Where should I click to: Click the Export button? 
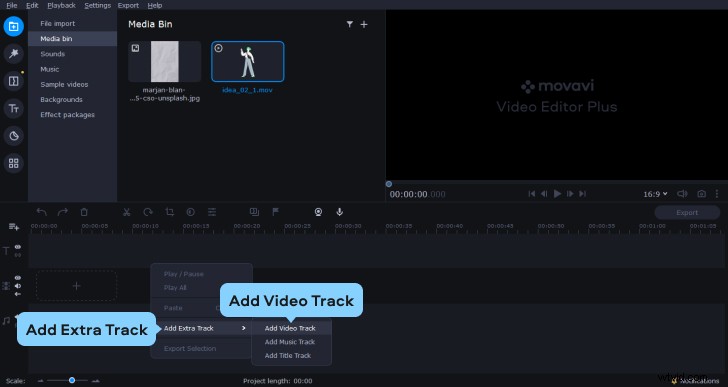687,213
